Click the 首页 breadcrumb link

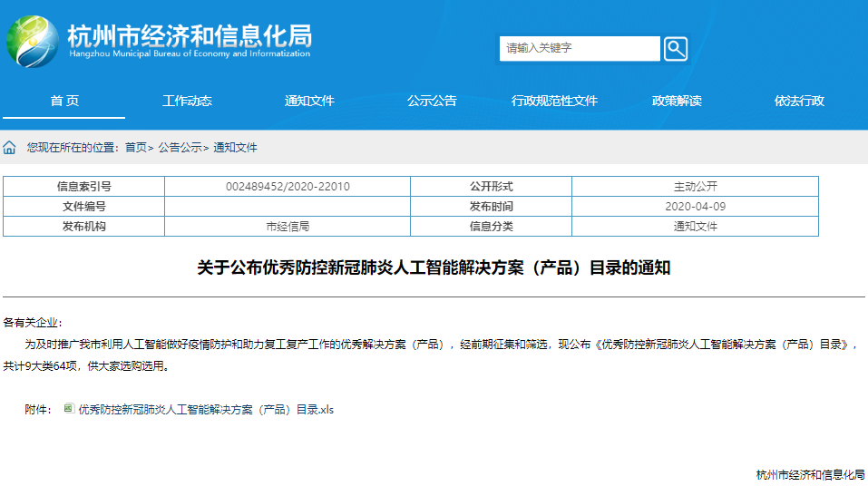tap(135, 147)
